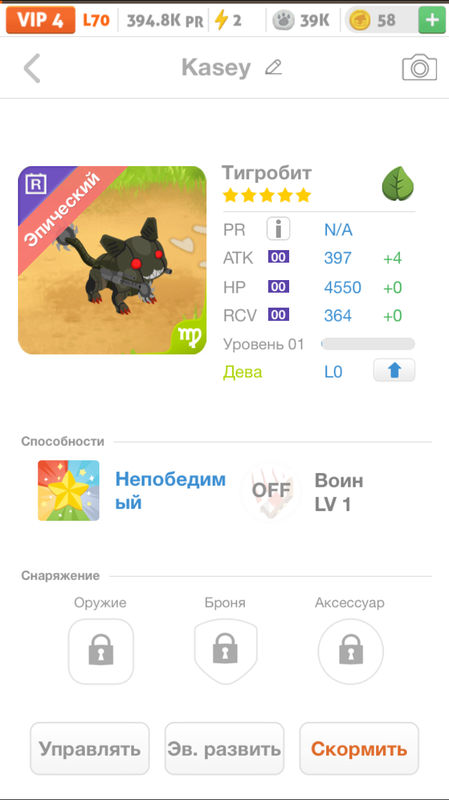Image resolution: width=449 pixels, height=800 pixels.
Task: Go back using the left arrow
Action: point(32,68)
